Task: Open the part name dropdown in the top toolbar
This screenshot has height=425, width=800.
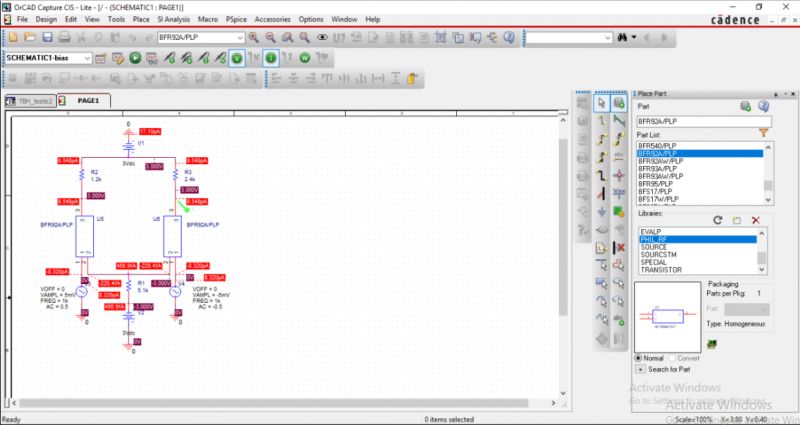Action: (240, 38)
